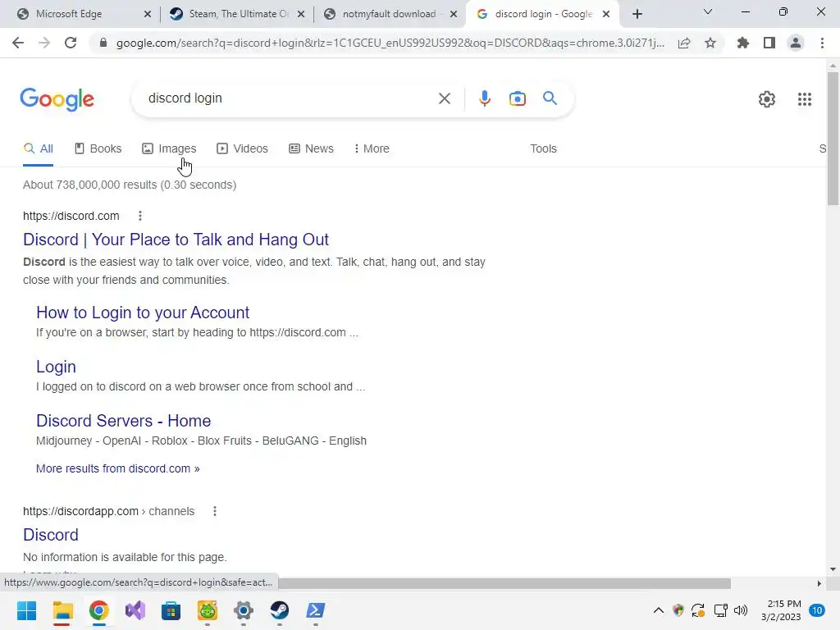Screen dimensions: 840x630
Task: Expand the More search filters
Action: (x=372, y=148)
